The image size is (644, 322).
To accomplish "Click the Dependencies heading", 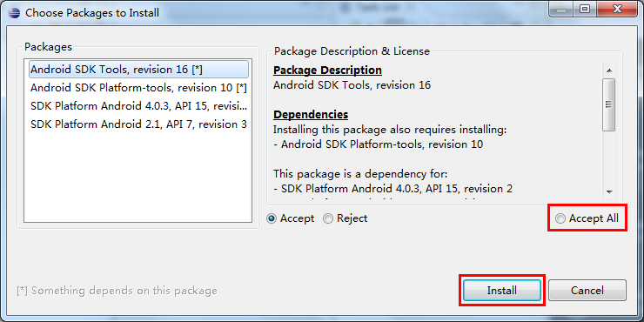I will tap(311, 115).
